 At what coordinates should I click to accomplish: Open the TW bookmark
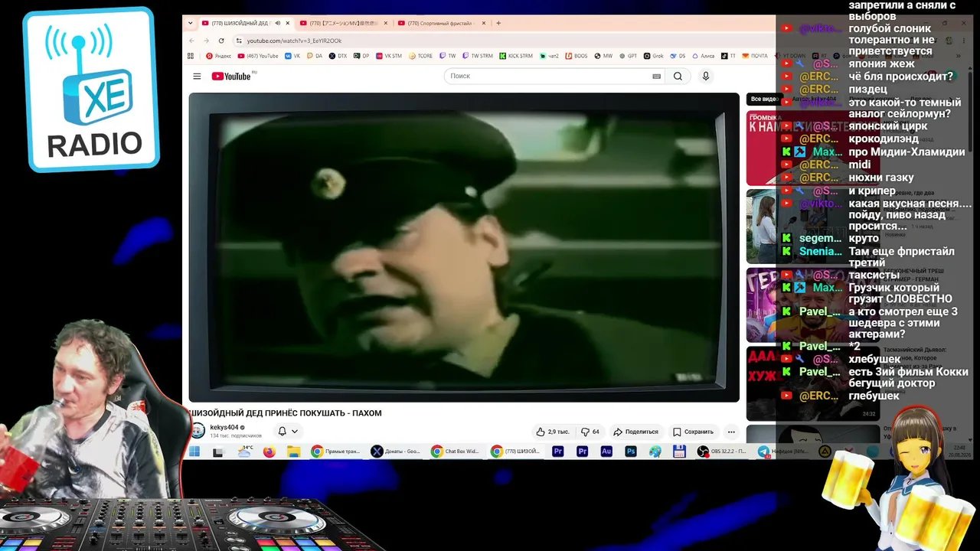[448, 56]
